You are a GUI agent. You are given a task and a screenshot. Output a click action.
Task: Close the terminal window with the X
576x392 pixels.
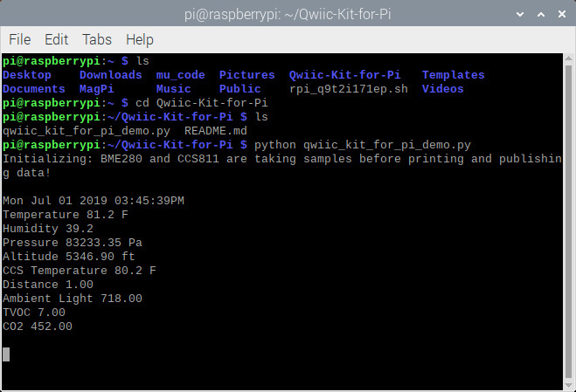click(562, 14)
